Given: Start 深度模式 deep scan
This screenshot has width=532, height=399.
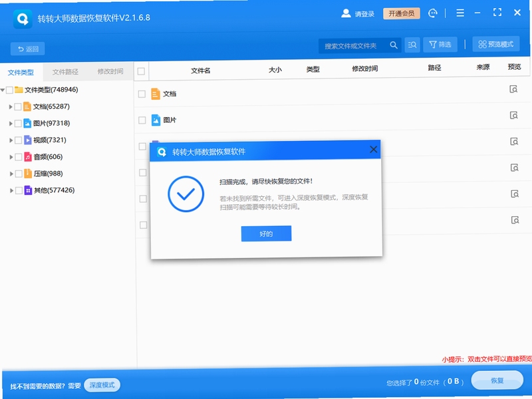Looking at the screenshot, I should (102, 385).
